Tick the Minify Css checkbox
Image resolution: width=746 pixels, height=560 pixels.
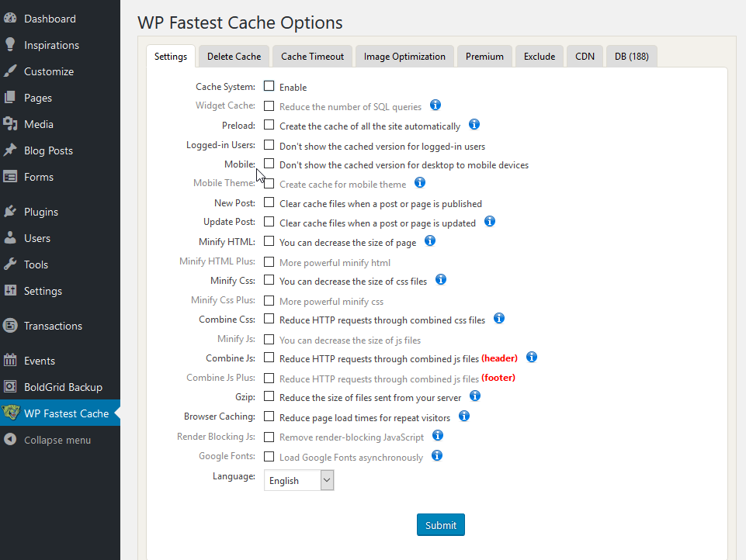coord(269,280)
